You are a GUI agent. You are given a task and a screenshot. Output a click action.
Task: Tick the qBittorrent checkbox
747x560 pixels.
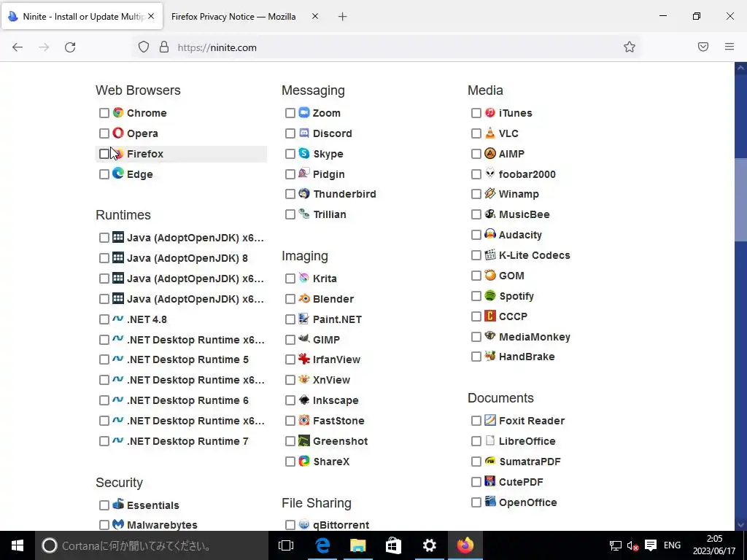tap(290, 525)
